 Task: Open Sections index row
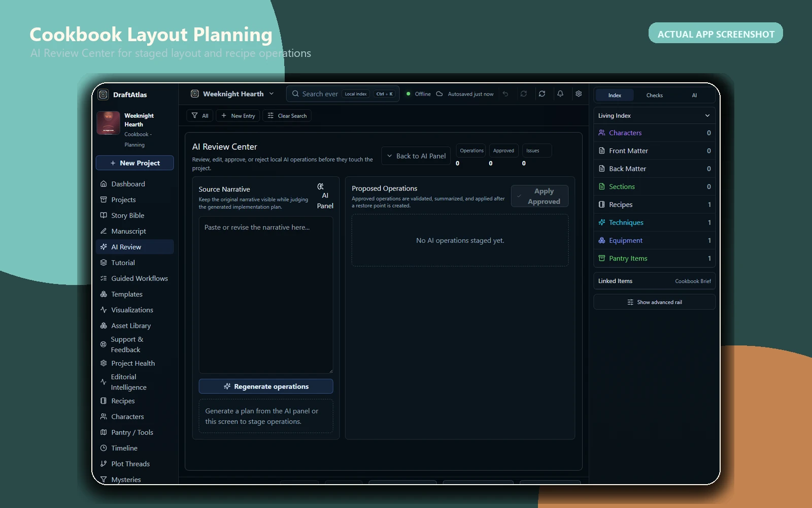pyautogui.click(x=655, y=187)
